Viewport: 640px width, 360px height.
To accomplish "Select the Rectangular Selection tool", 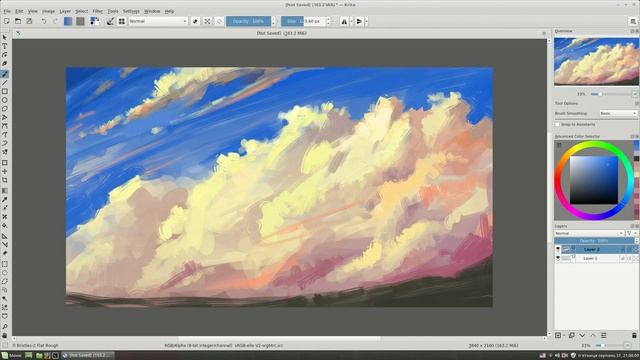I will 5,264.
